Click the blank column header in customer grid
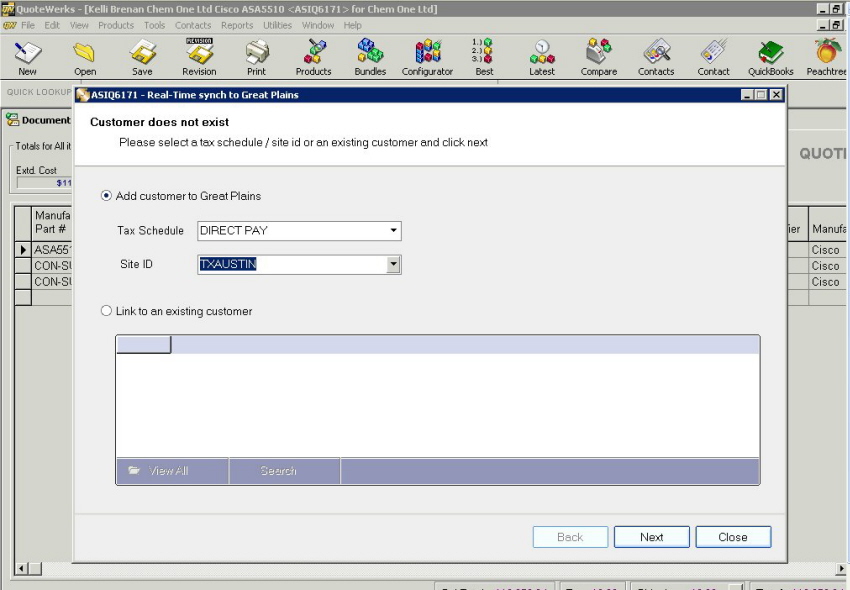This screenshot has width=850, height=590. tap(144, 345)
